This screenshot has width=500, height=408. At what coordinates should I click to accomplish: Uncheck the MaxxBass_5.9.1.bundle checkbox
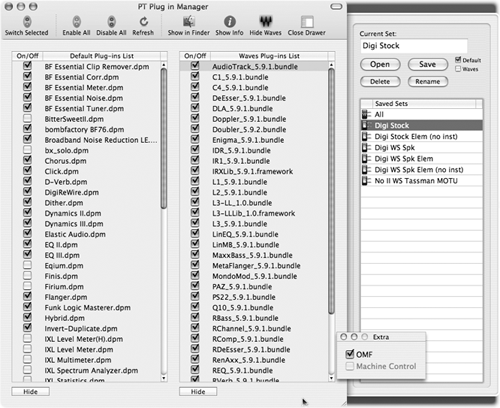click(195, 255)
